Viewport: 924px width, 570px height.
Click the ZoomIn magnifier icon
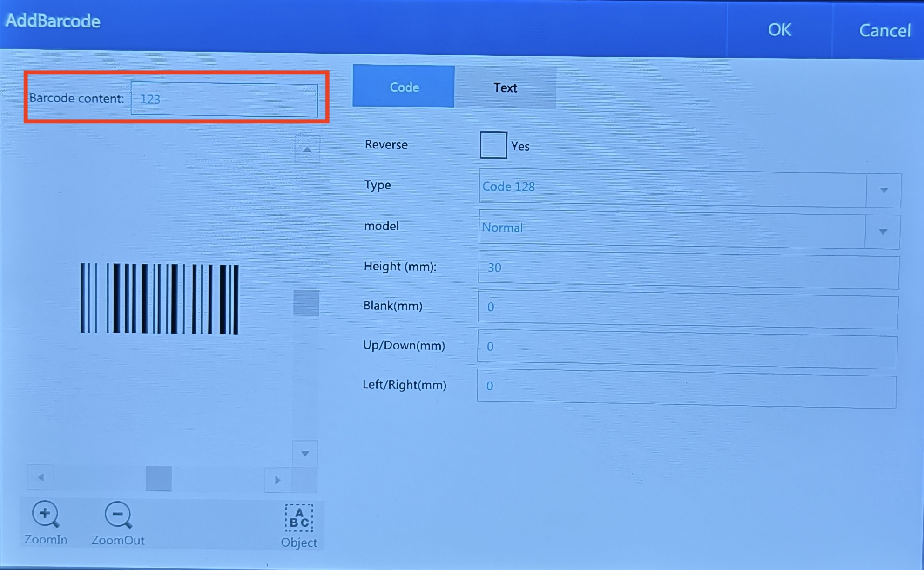45,514
